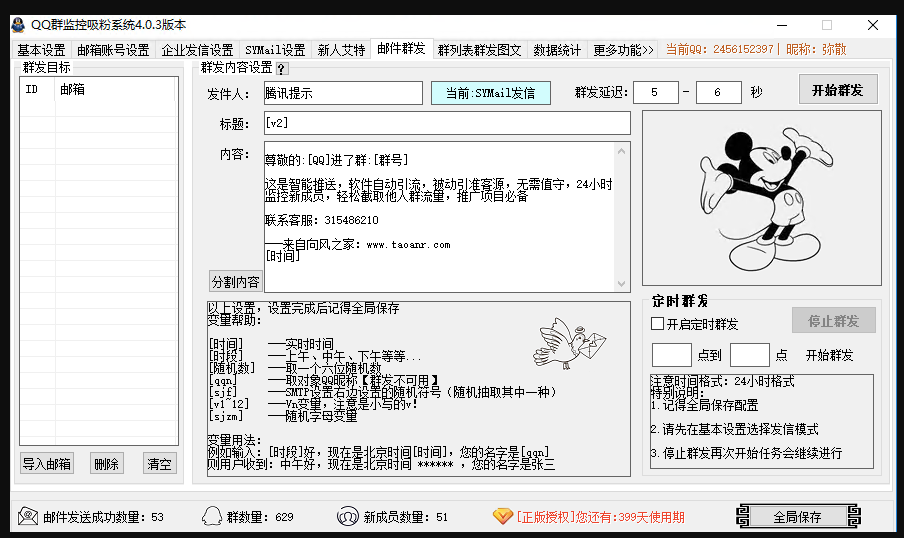This screenshot has height=538, width=904.
Task: Click the QQ penguin app icon in title bar
Action: 18,25
